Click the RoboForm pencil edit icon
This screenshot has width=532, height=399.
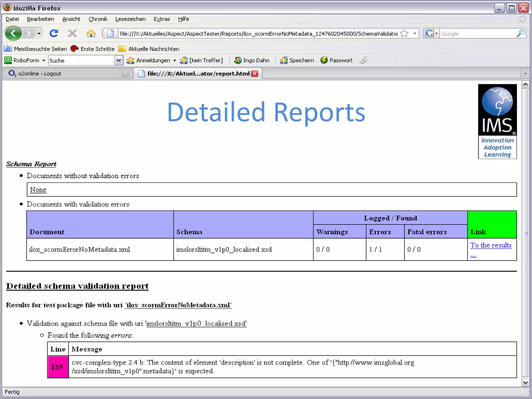coord(363,61)
